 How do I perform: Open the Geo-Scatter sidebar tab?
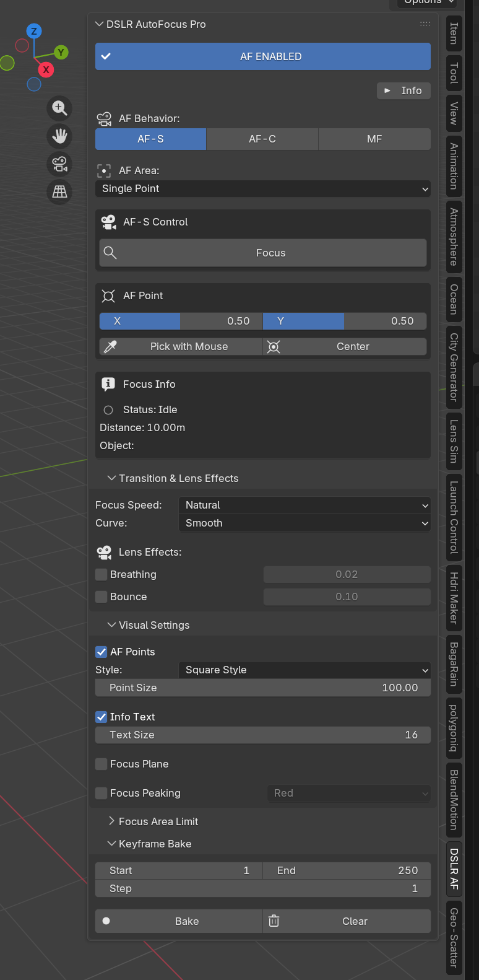tap(454, 938)
